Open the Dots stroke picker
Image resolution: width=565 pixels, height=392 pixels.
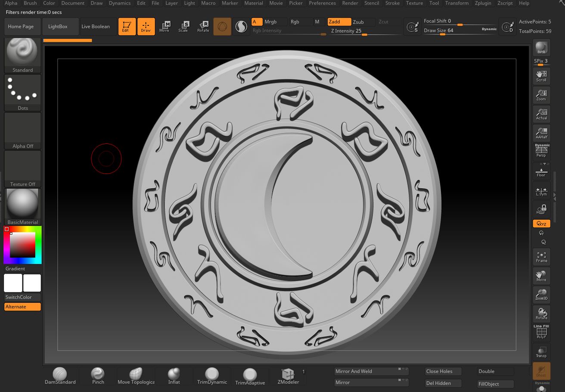(22, 93)
